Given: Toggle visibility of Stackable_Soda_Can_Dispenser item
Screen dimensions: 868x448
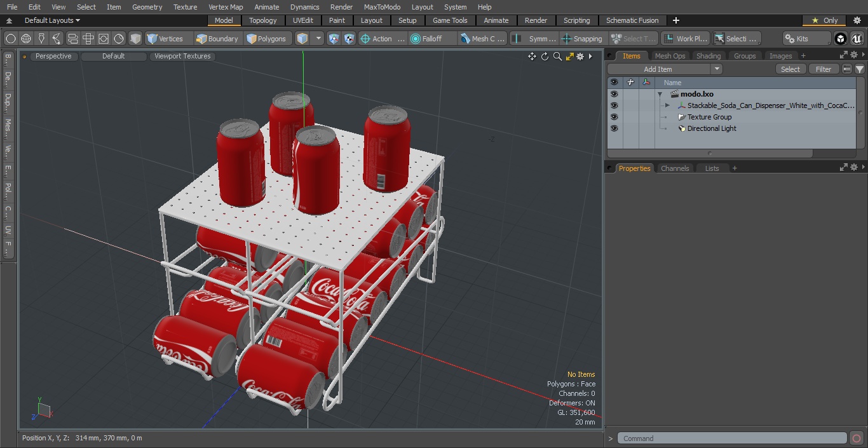Looking at the screenshot, I should coord(614,105).
